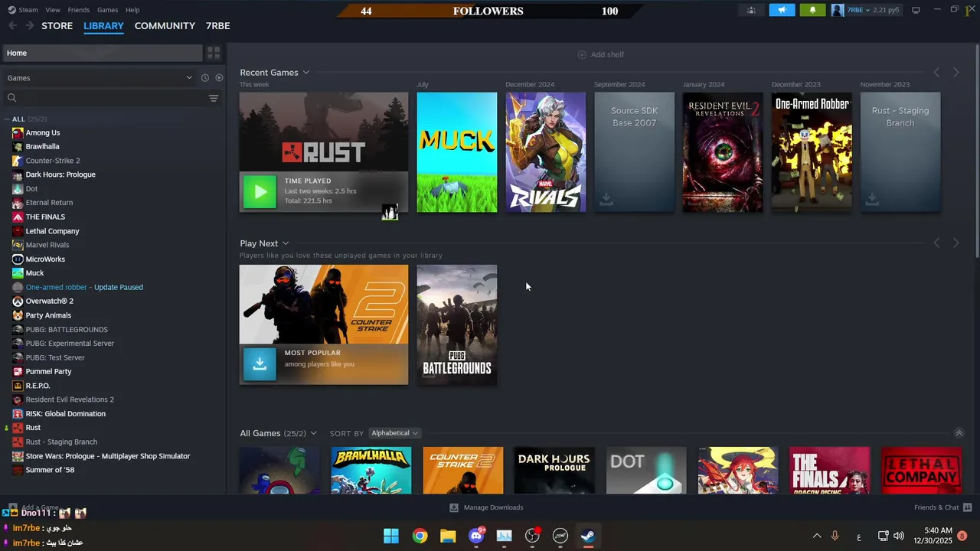Open advanced filter options icon
This screenshot has height=551, width=980.
coord(214,98)
